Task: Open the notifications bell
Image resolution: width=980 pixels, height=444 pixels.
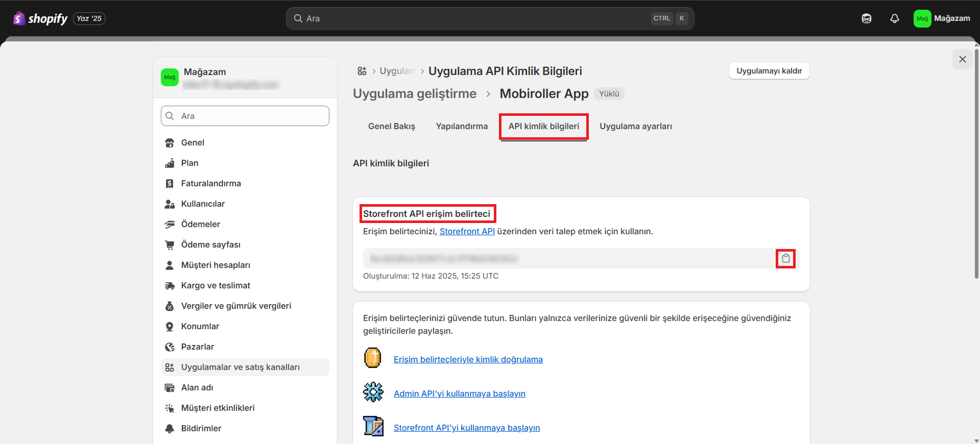Action: click(x=895, y=18)
